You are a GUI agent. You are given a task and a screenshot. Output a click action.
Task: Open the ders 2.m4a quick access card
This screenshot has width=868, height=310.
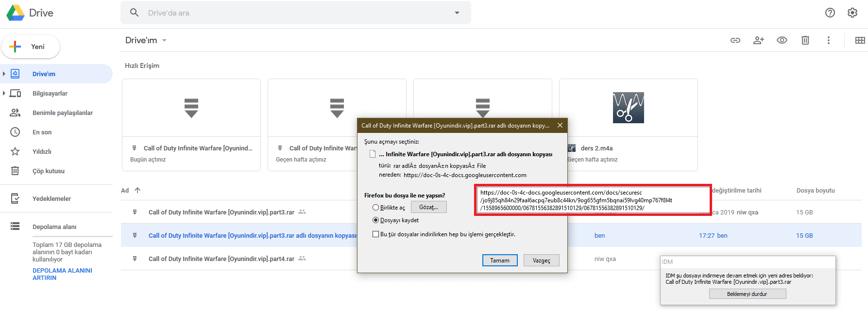coord(629,125)
